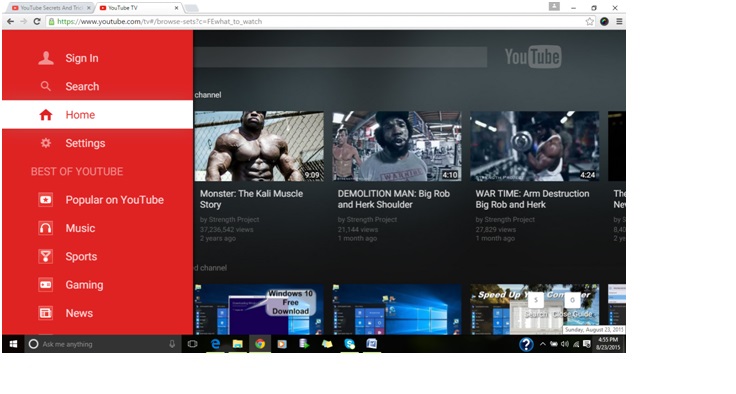Click '27,829 views' text
The width and height of the screenshot is (736, 394).
pos(496,230)
